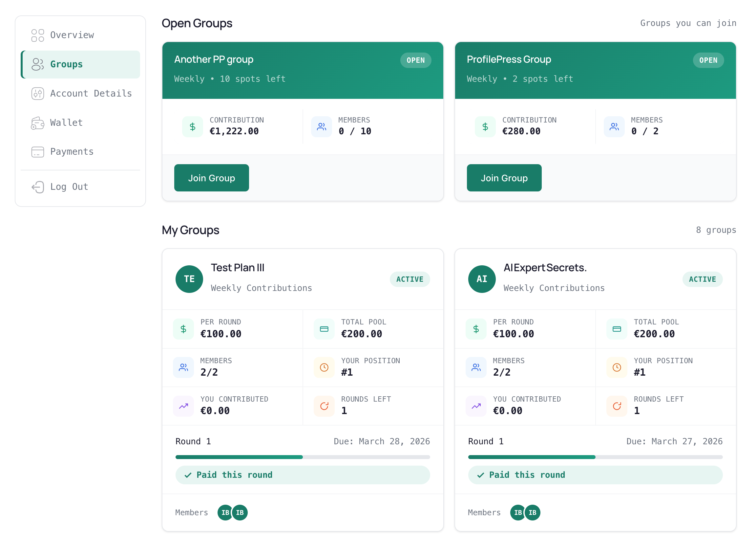Viewport: 756px width, 551px height.
Task: Click Round 1 progress bar in AIExpertSecrets
Action: [x=595, y=457]
